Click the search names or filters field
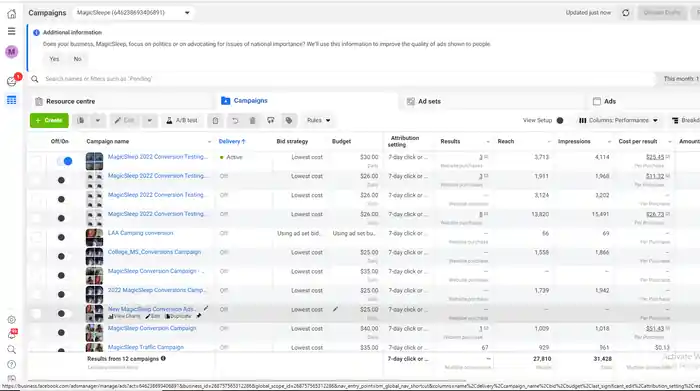 pos(342,79)
